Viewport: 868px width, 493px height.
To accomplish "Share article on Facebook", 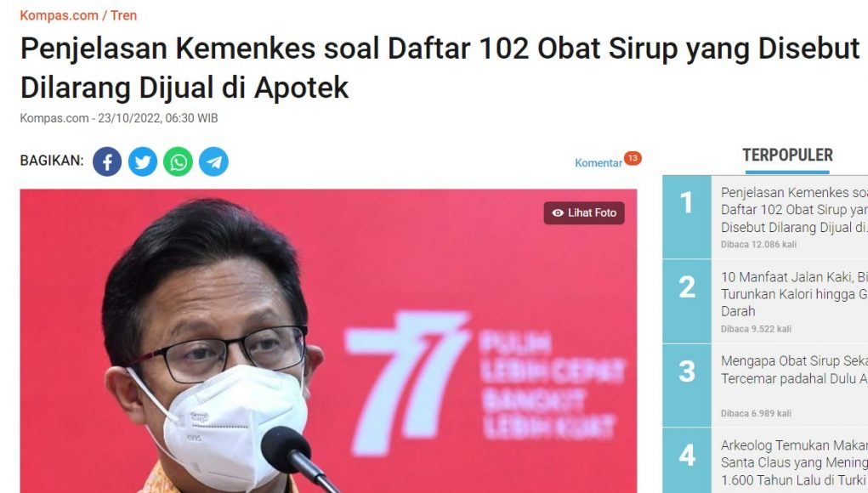I will (107, 161).
